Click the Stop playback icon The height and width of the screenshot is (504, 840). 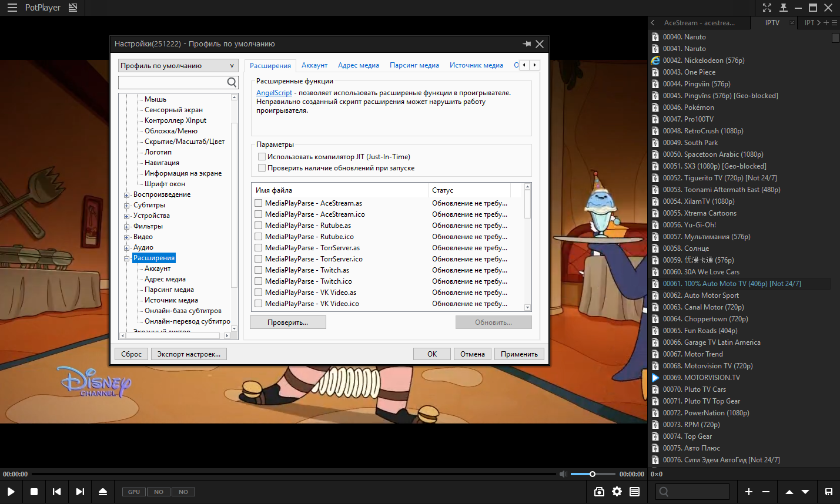tap(34, 492)
